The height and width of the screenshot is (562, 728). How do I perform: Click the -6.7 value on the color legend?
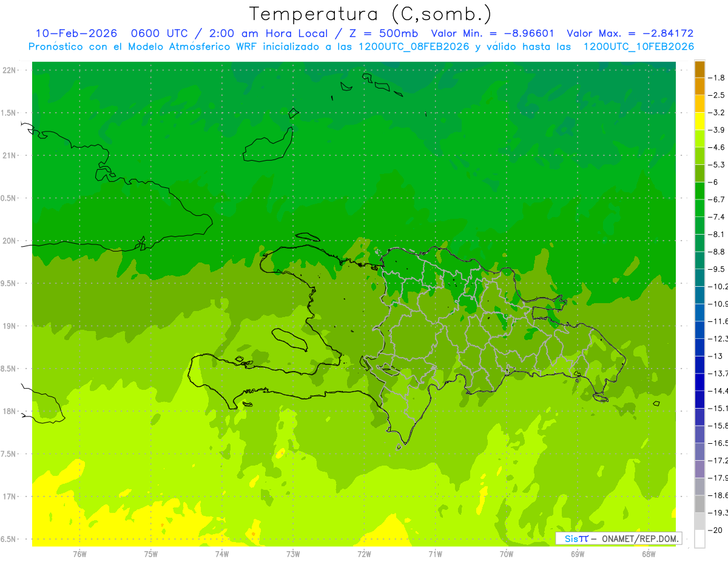pos(717,199)
